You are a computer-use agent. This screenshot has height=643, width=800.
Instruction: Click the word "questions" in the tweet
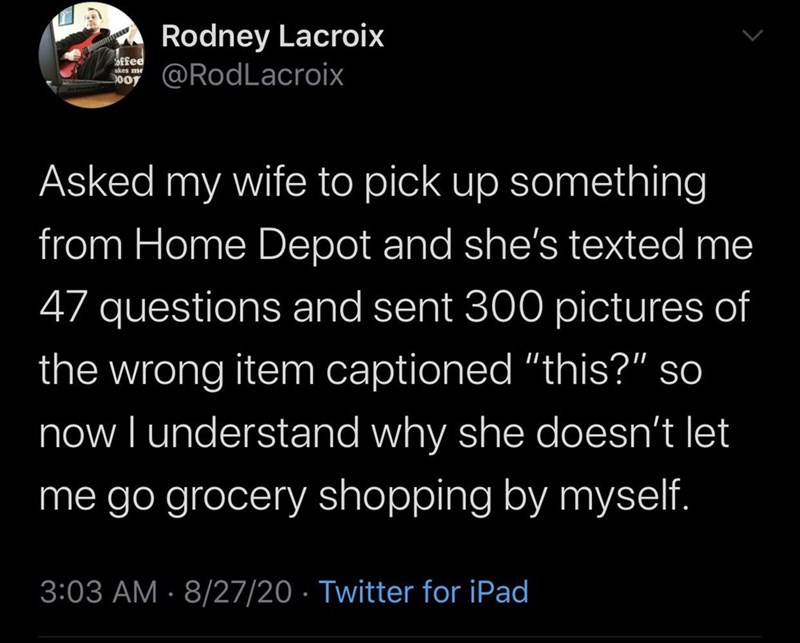(x=190, y=308)
